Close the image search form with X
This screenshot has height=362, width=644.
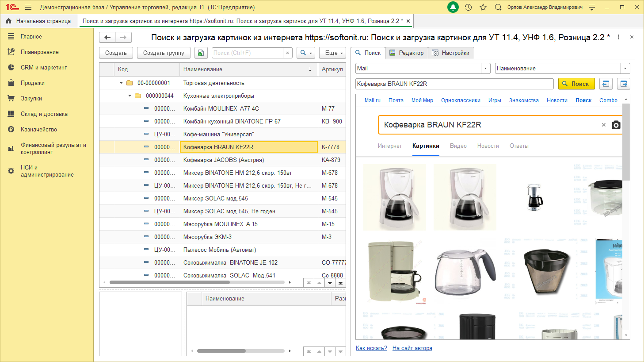coord(632,37)
